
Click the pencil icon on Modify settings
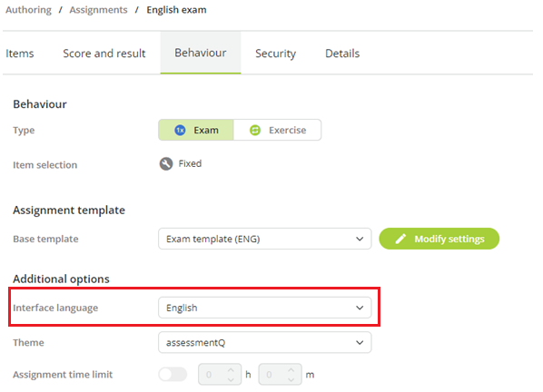[x=400, y=239]
